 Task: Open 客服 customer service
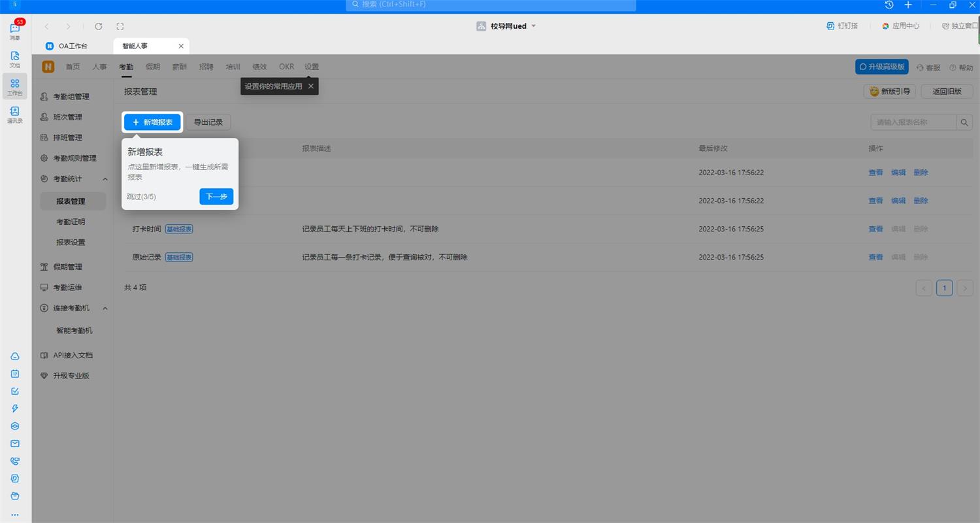point(928,67)
